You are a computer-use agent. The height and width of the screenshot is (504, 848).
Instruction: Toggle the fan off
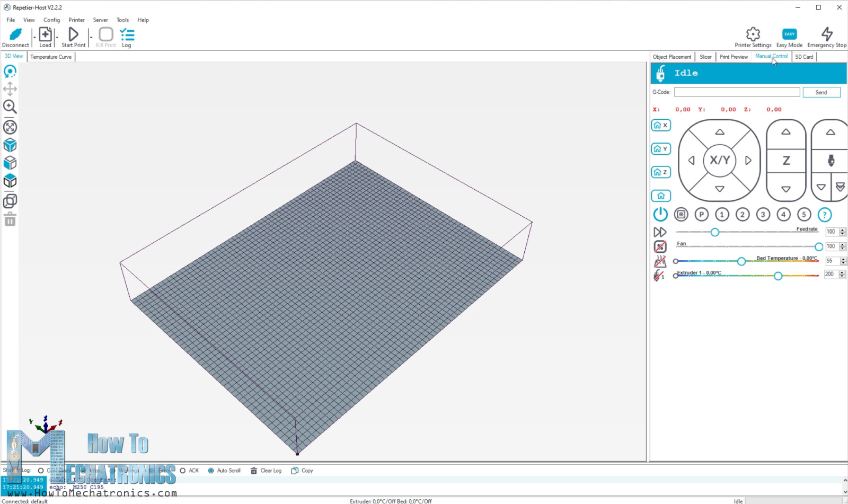660,246
